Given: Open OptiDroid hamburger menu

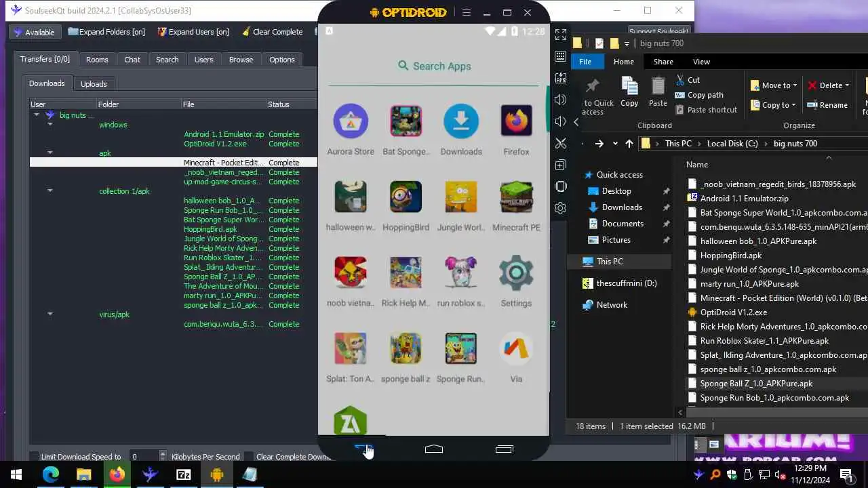Looking at the screenshot, I should pyautogui.click(x=467, y=12).
